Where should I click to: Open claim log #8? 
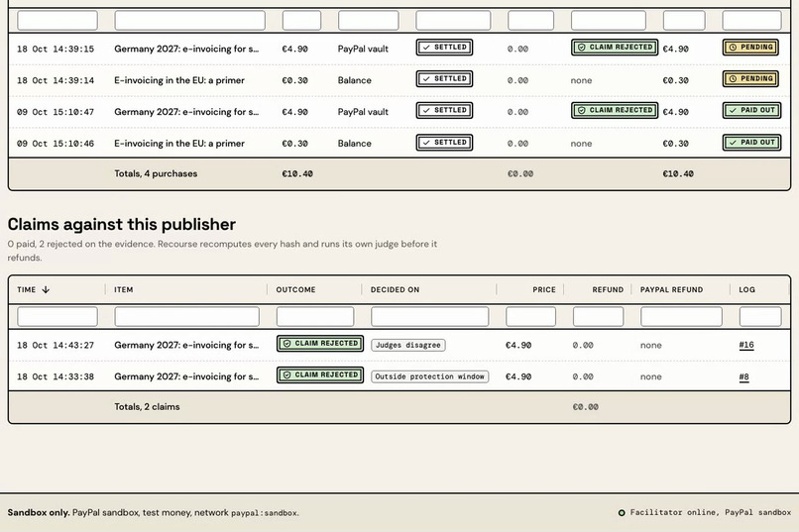point(743,376)
